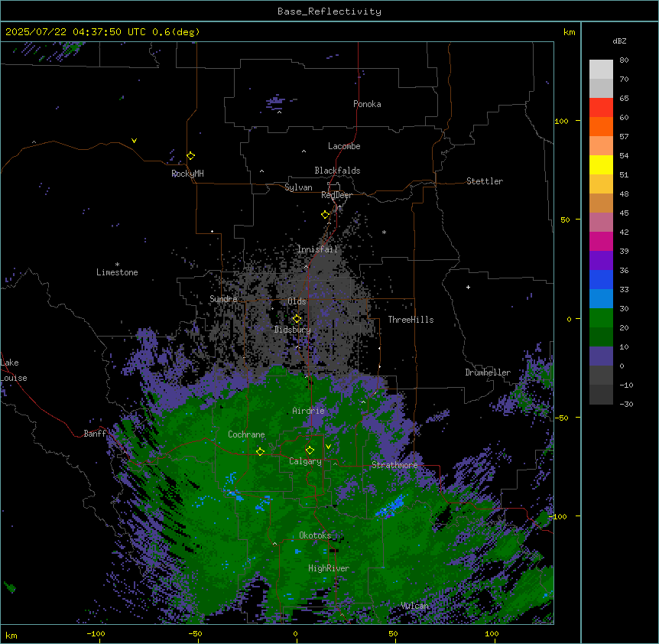Click the yellow V marker east of Calgary
This screenshot has height=644, width=659.
click(x=328, y=447)
